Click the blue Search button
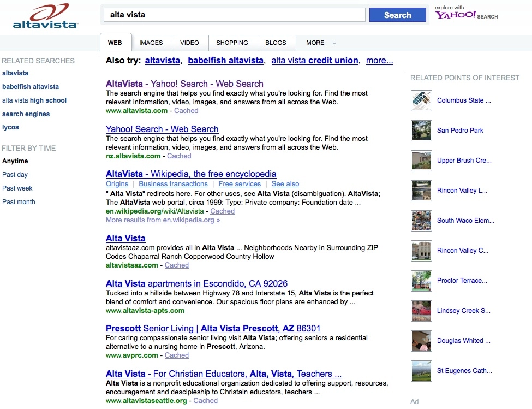 click(397, 15)
